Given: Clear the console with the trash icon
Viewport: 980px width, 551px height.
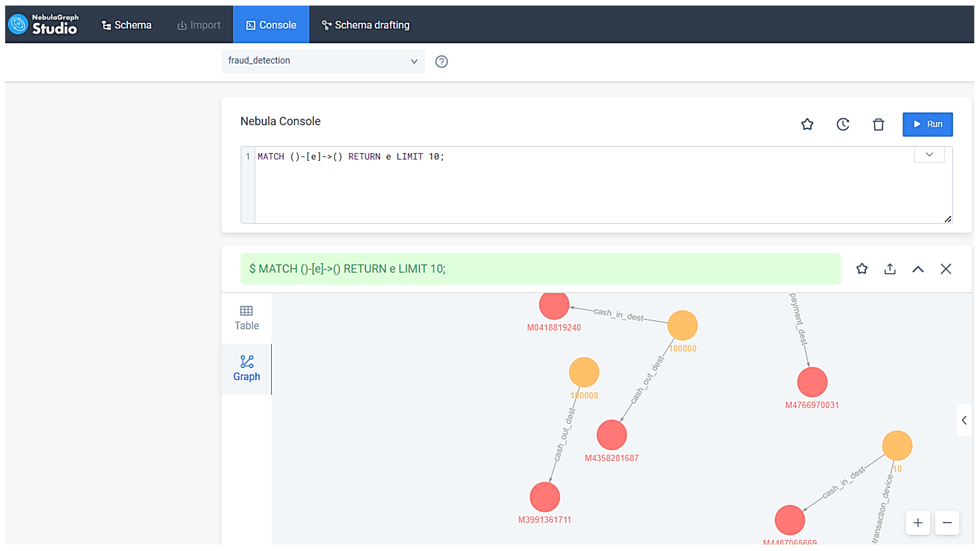Looking at the screenshot, I should point(878,124).
